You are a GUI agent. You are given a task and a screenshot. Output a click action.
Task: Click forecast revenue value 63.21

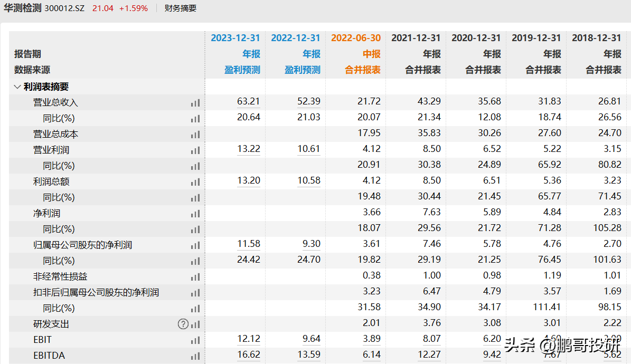tap(248, 101)
